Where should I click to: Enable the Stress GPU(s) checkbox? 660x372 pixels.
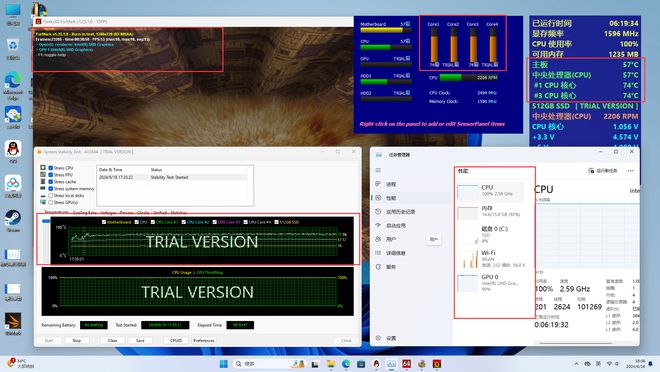[51, 202]
